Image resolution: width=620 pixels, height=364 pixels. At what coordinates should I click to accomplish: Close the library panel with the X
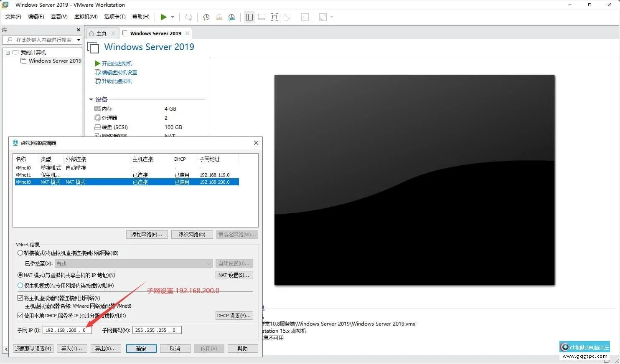(79, 30)
